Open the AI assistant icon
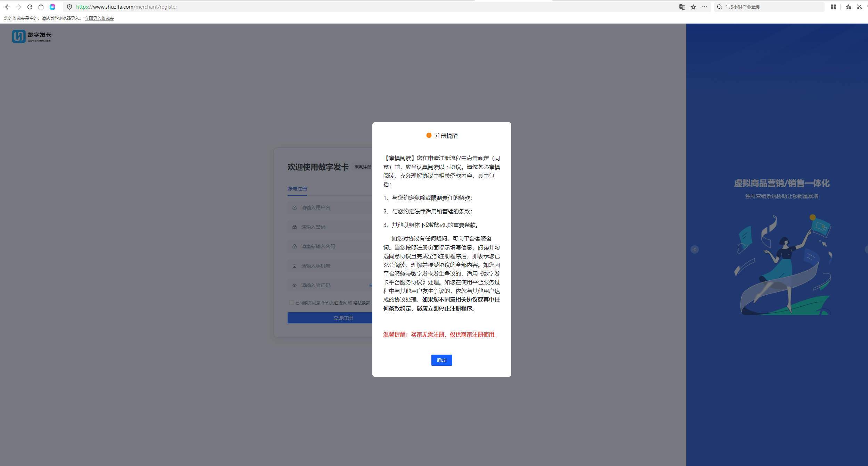This screenshot has height=466, width=868. pyautogui.click(x=52, y=7)
